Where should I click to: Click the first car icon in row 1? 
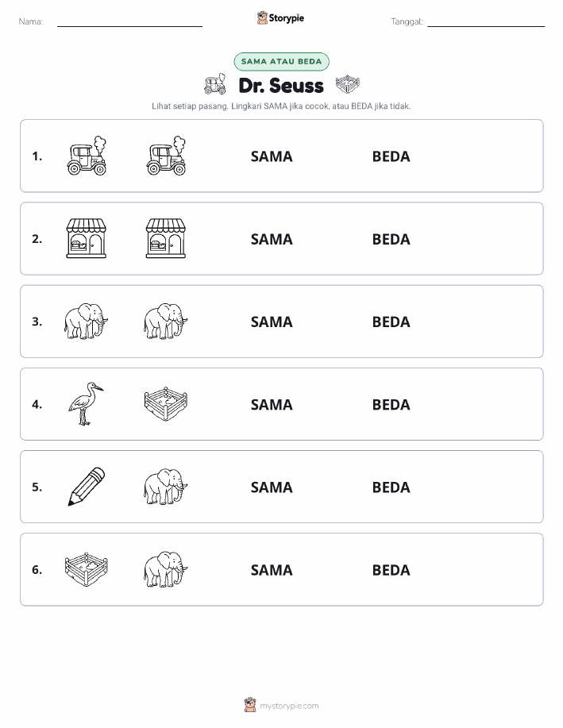click(x=87, y=156)
